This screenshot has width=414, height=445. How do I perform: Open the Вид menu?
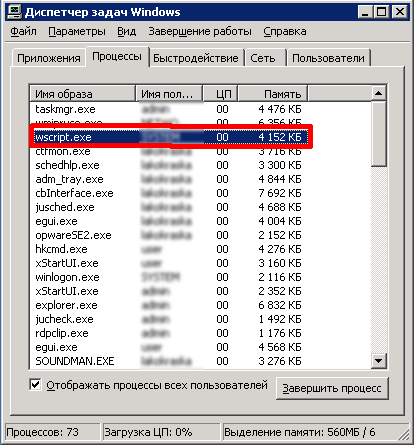click(127, 31)
